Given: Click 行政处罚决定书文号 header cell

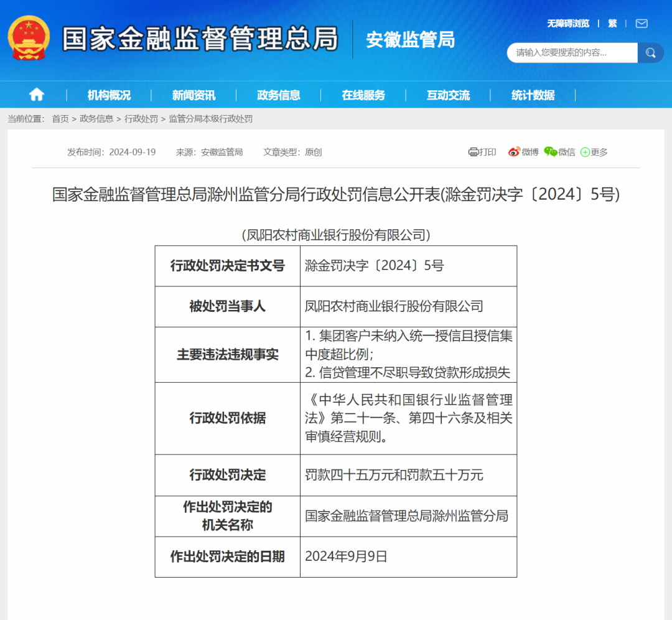Looking at the screenshot, I should [x=228, y=266].
